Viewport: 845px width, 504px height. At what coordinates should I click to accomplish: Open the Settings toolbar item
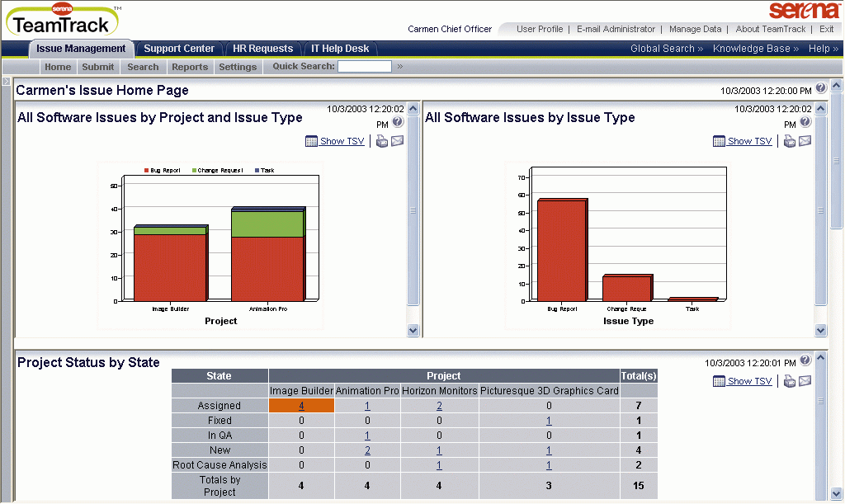(x=238, y=67)
